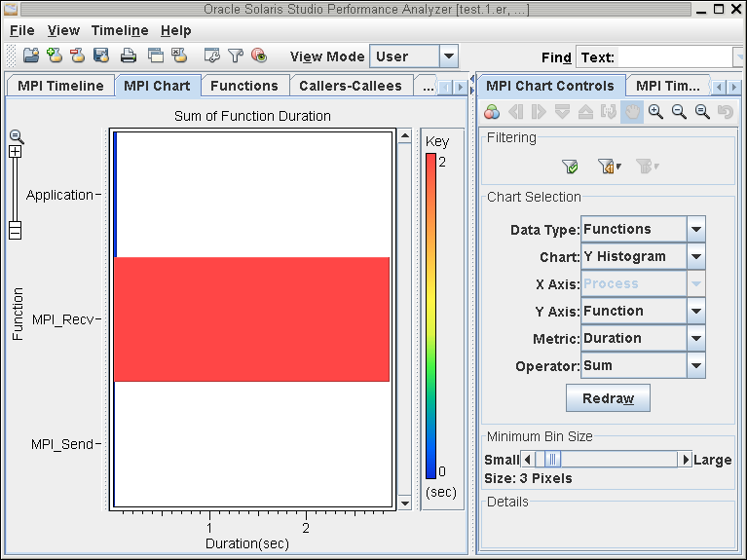The height and width of the screenshot is (560, 747).
Task: Click the zoom in magnifier icon
Action: click(655, 112)
